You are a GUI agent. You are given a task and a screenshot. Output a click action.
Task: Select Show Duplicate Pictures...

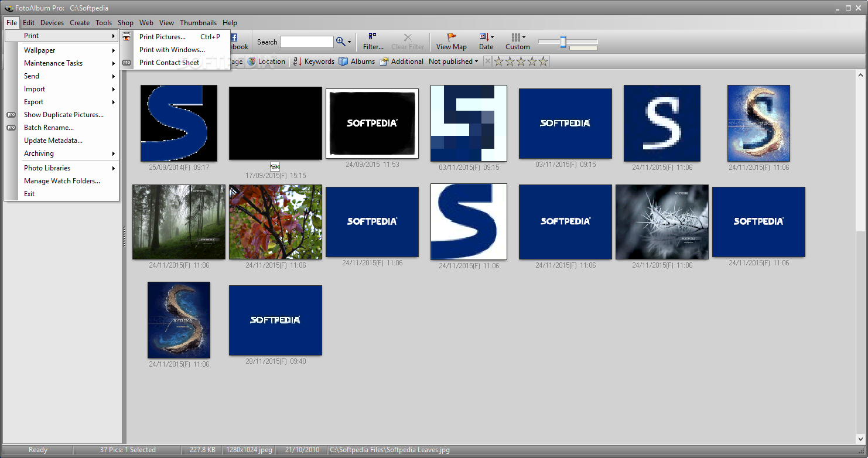click(61, 115)
